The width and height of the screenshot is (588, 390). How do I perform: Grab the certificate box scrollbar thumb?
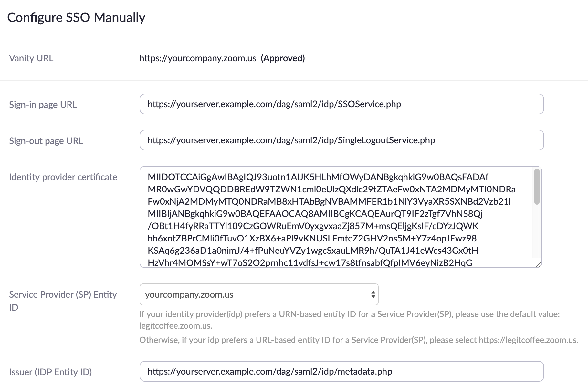(x=537, y=187)
